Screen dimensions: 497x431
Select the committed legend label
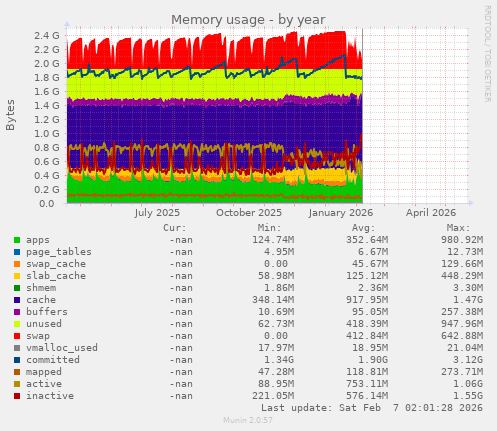tap(53, 360)
